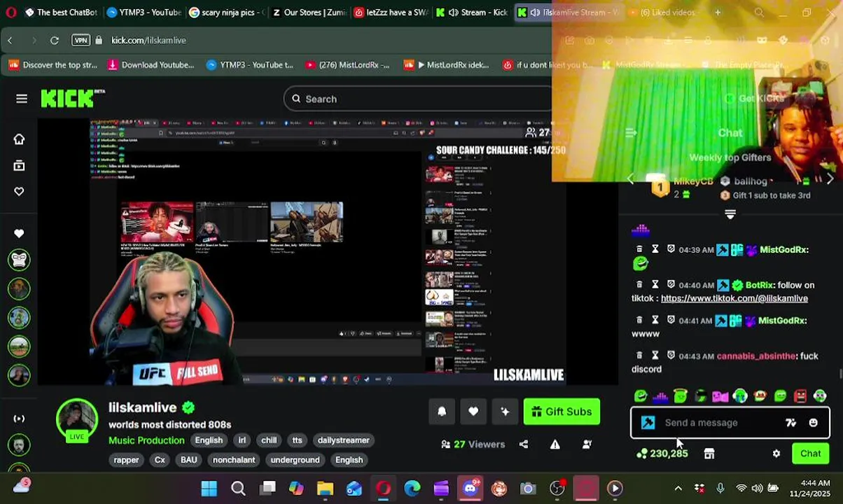Select 'underground' tag
This screenshot has height=504, width=843.
pyautogui.click(x=295, y=460)
